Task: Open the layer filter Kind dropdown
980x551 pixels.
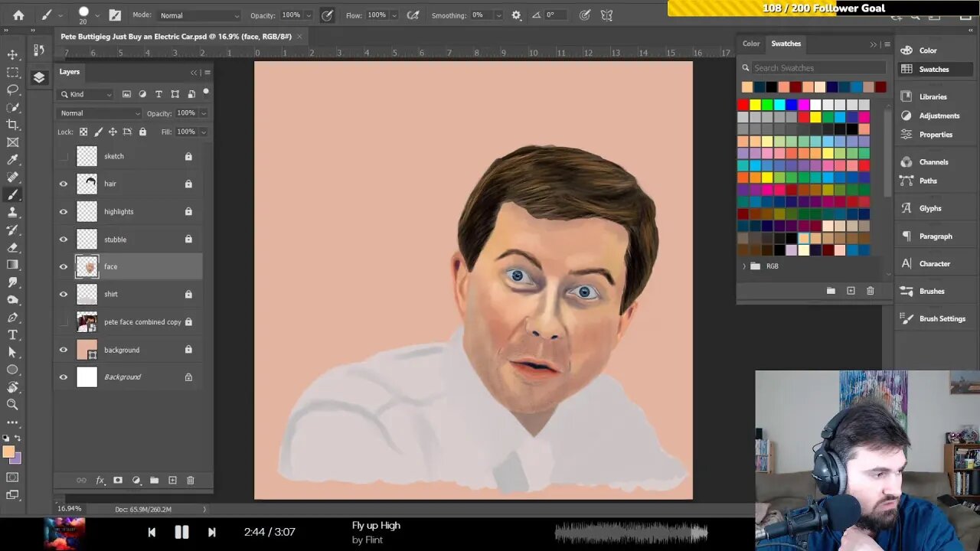Action: (x=86, y=94)
